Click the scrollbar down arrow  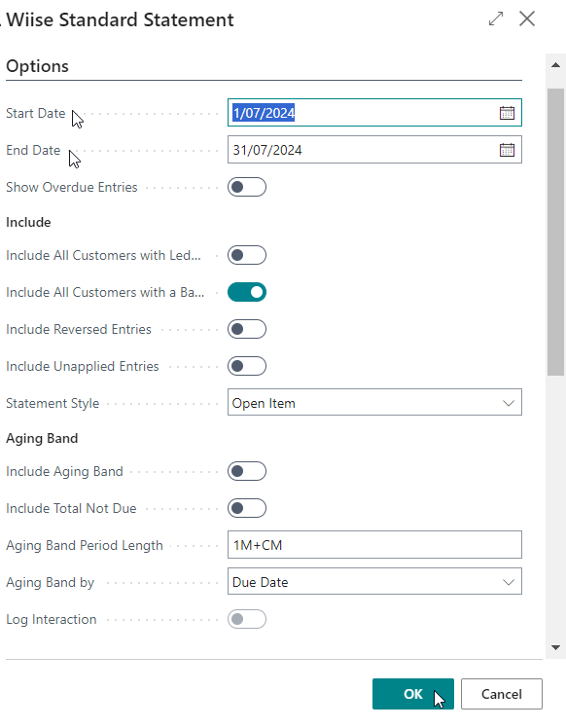click(x=555, y=647)
